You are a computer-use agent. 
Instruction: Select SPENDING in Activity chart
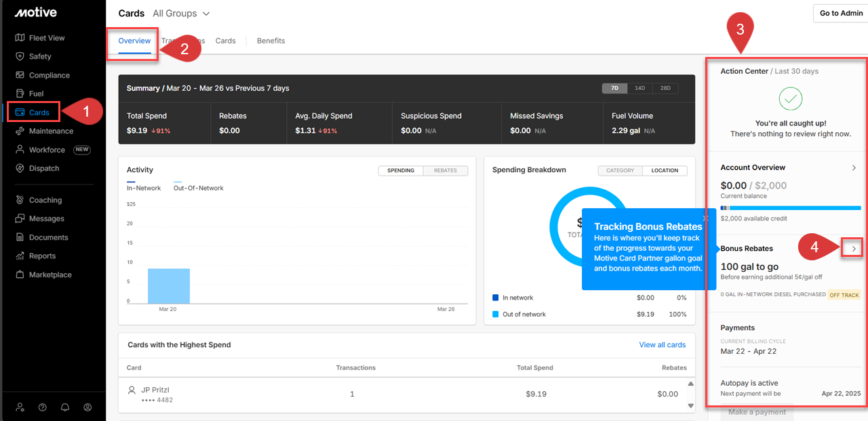click(x=401, y=170)
